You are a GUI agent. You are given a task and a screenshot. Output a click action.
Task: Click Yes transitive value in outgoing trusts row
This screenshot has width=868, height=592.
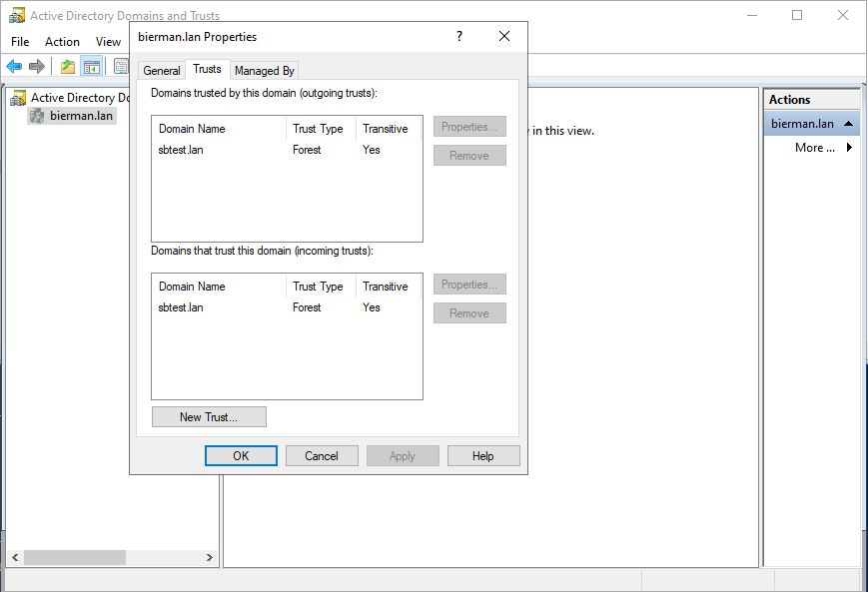point(372,150)
